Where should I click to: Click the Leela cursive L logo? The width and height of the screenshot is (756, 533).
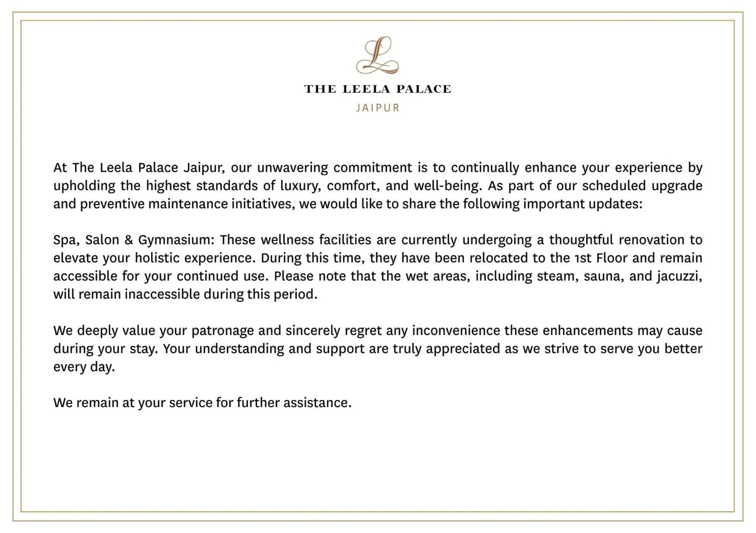377,55
